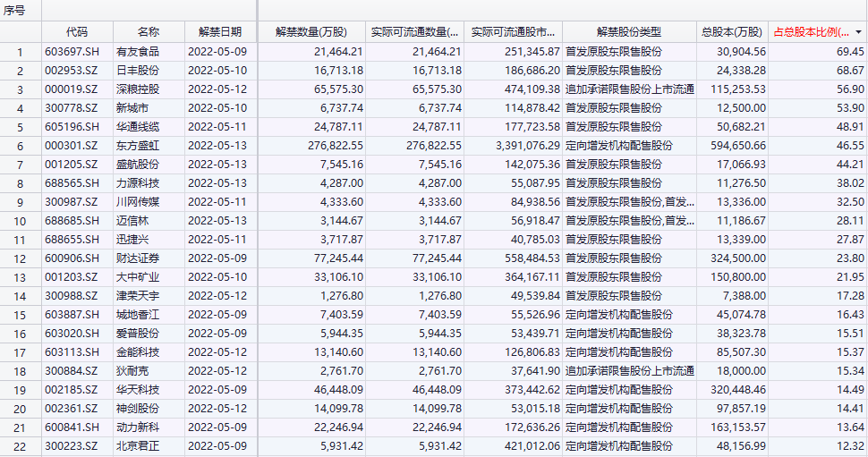
Task: Sort by the 代码 column header
Action: click(x=77, y=32)
